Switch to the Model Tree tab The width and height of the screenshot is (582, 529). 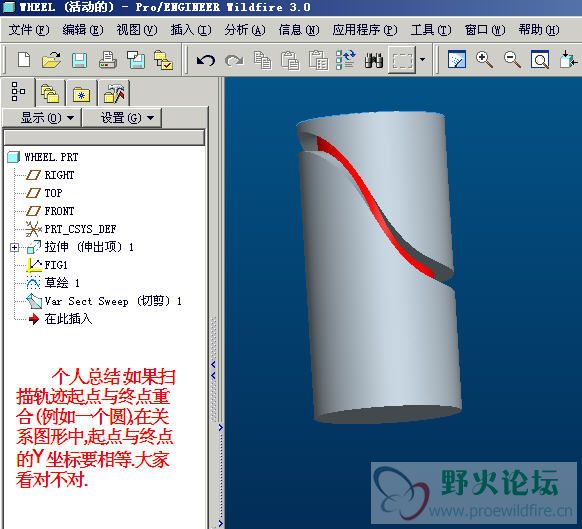coord(18,92)
